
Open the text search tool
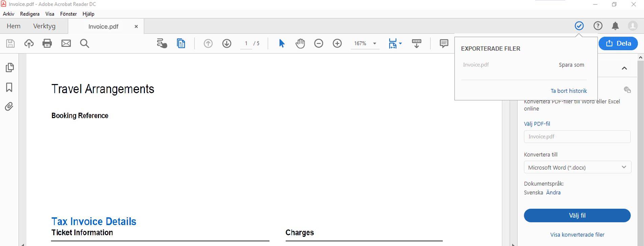click(85, 44)
